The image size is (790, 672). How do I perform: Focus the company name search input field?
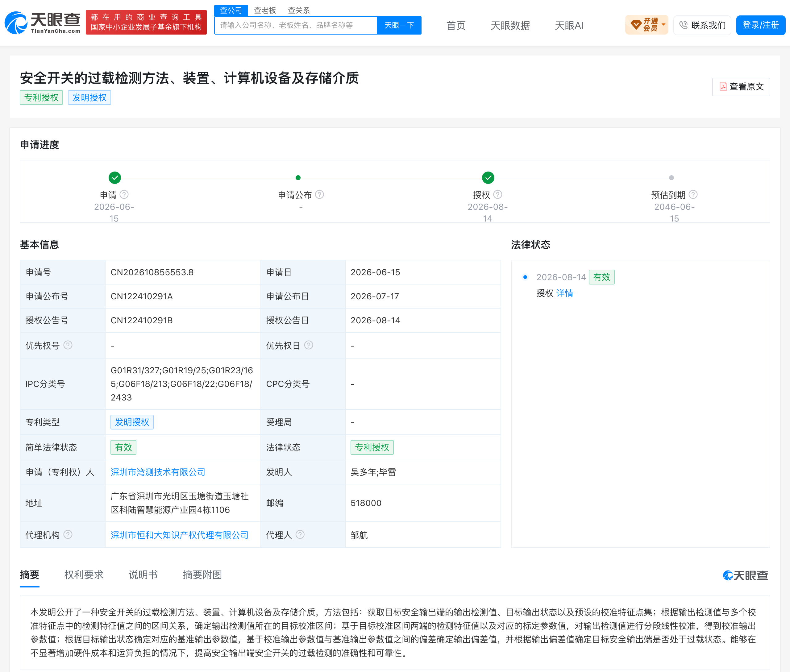click(296, 25)
